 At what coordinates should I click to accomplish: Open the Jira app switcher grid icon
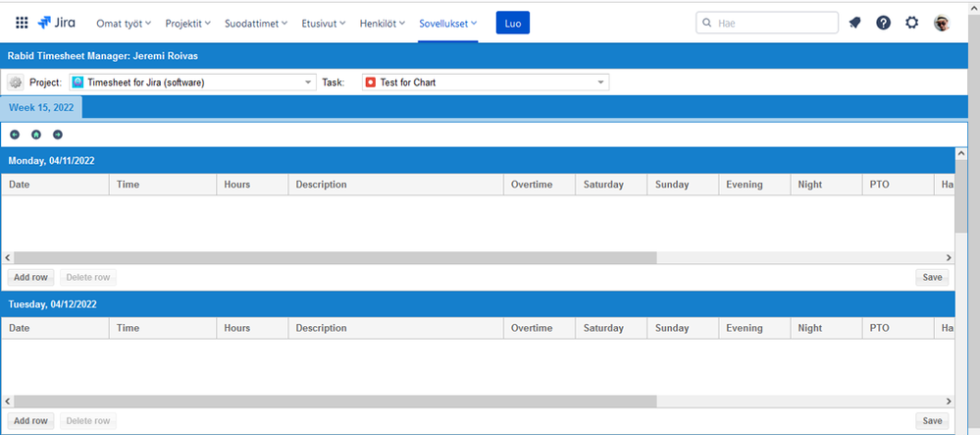(22, 24)
